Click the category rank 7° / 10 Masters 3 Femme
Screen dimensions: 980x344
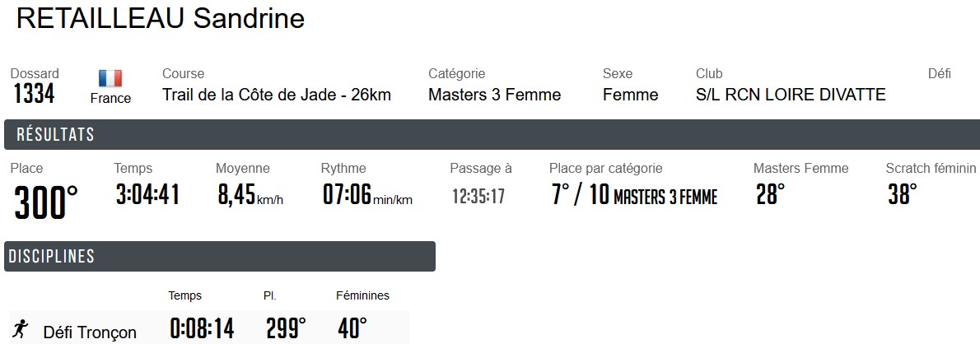pyautogui.click(x=634, y=196)
